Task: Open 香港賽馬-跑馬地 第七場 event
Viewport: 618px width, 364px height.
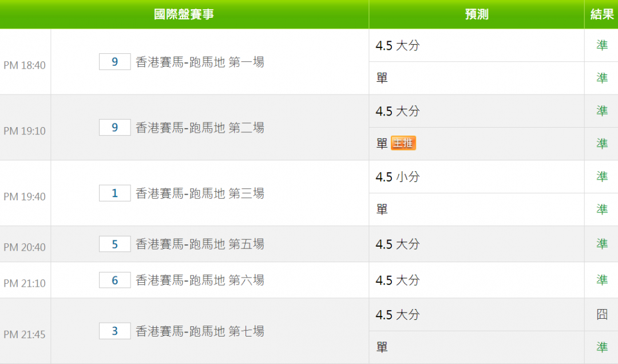Action: click(x=200, y=331)
